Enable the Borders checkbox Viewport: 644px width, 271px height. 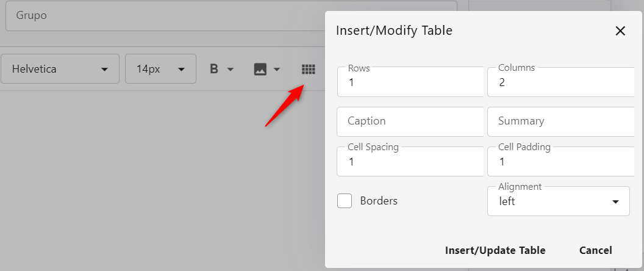345,201
